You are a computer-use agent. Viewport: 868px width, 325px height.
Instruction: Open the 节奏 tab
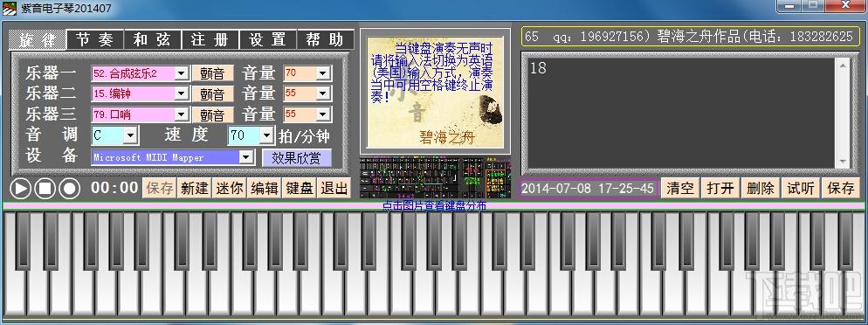click(94, 40)
